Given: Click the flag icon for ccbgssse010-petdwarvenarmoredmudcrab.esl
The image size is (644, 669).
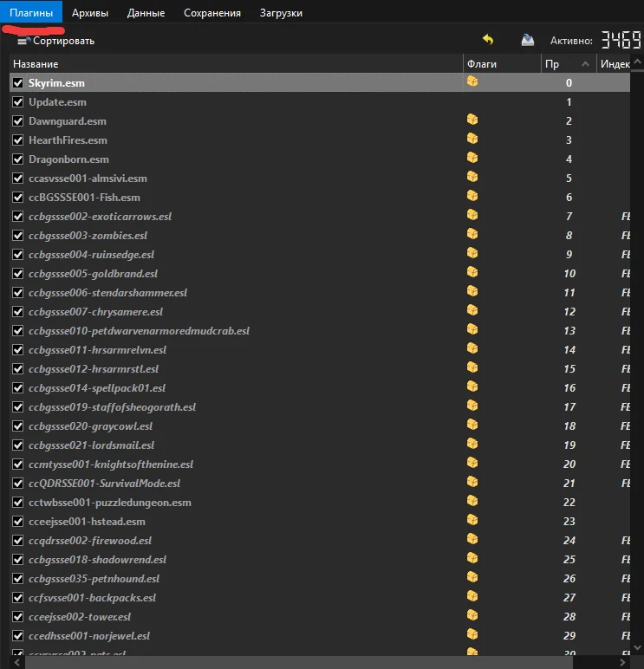Looking at the screenshot, I should (472, 329).
